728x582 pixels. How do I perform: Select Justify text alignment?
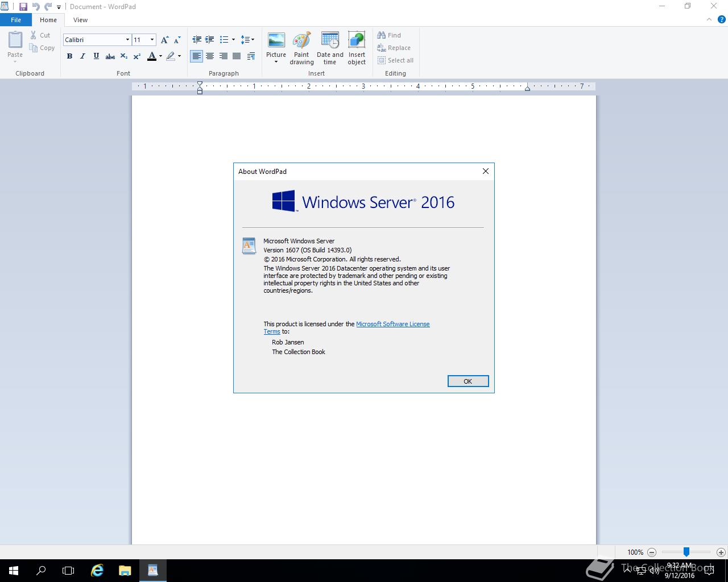[x=237, y=56]
